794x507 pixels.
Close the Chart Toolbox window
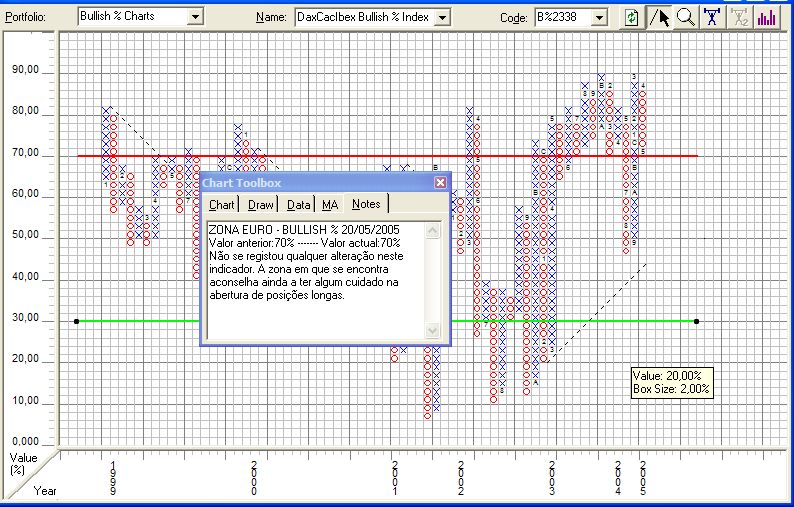[x=440, y=183]
